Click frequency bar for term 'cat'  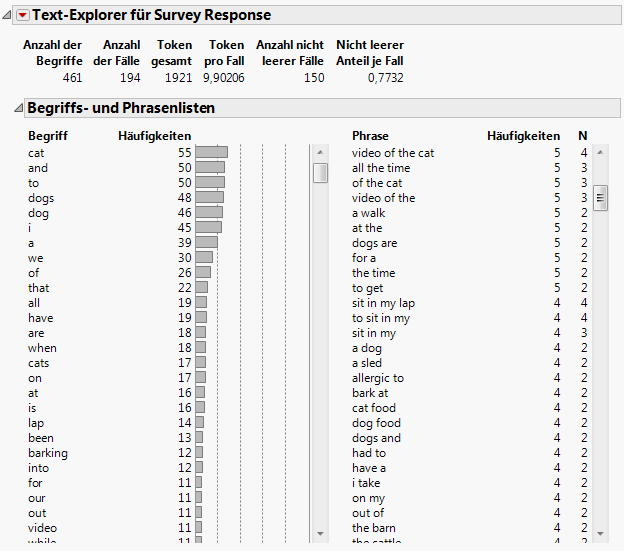coord(211,153)
